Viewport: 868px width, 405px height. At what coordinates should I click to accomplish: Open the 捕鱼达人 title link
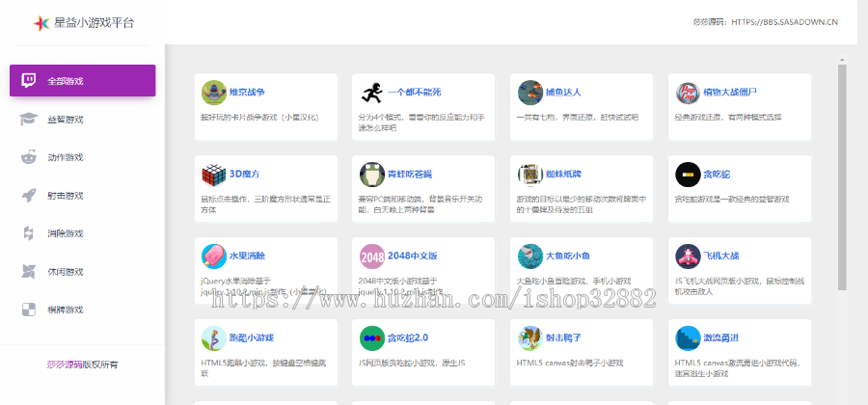pos(563,92)
